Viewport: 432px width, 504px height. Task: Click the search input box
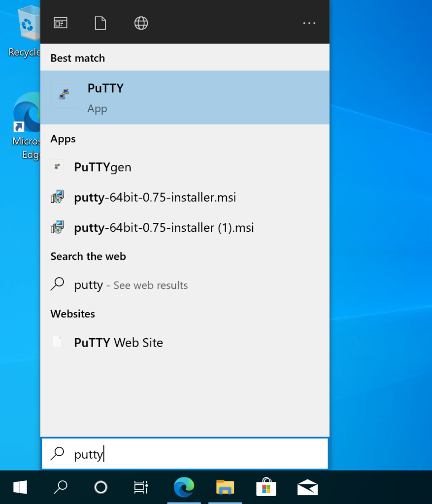pos(185,453)
